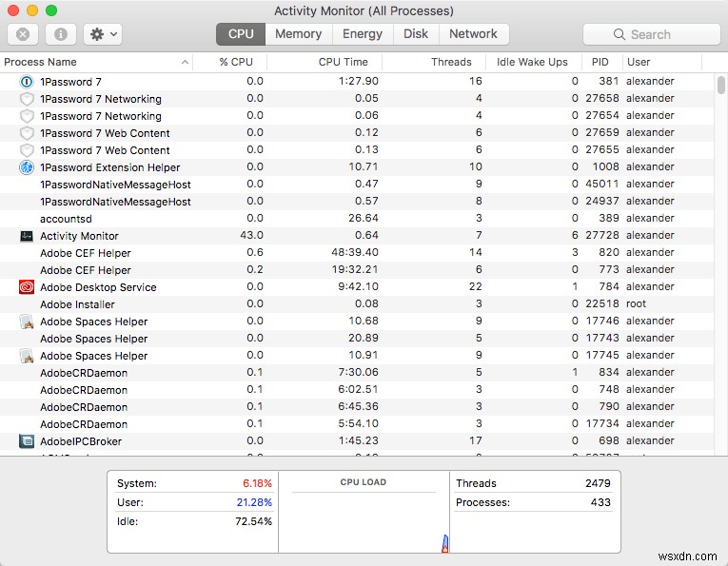
Task: Minimize window with yellow button
Action: coord(32,10)
